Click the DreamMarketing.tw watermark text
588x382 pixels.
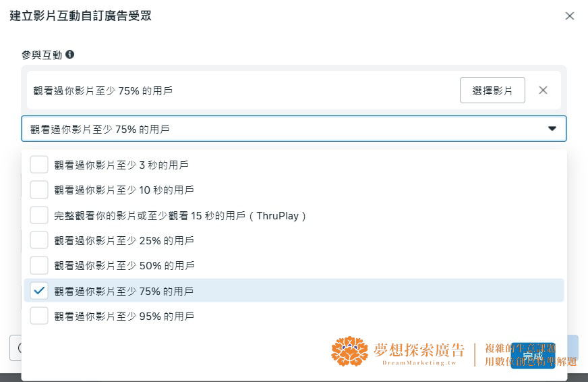click(x=419, y=363)
